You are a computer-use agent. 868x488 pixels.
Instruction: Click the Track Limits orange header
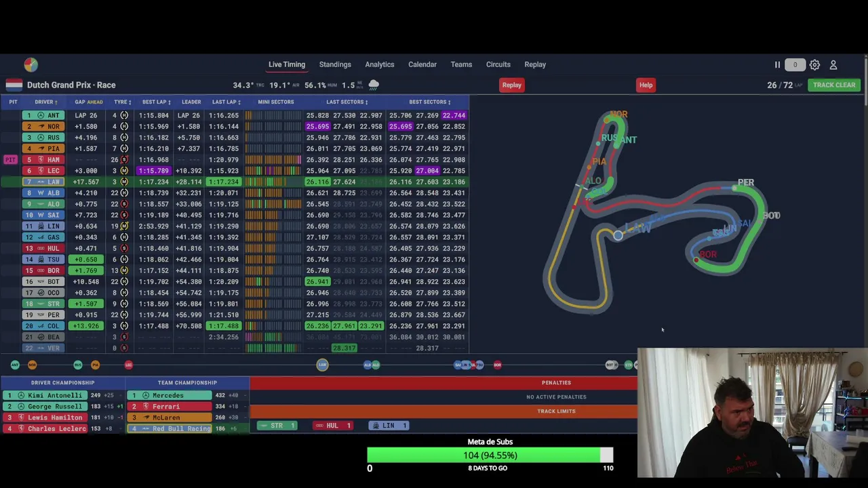coord(556,411)
